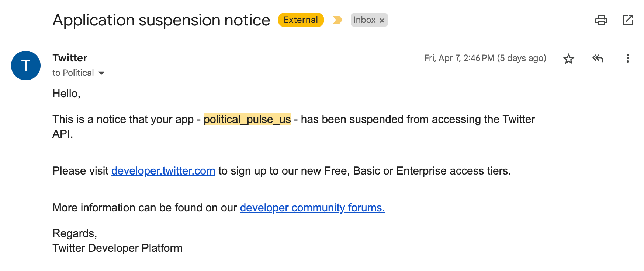This screenshot has width=644, height=271.
Task: Open the developer.twitter.com link
Action: click(163, 171)
